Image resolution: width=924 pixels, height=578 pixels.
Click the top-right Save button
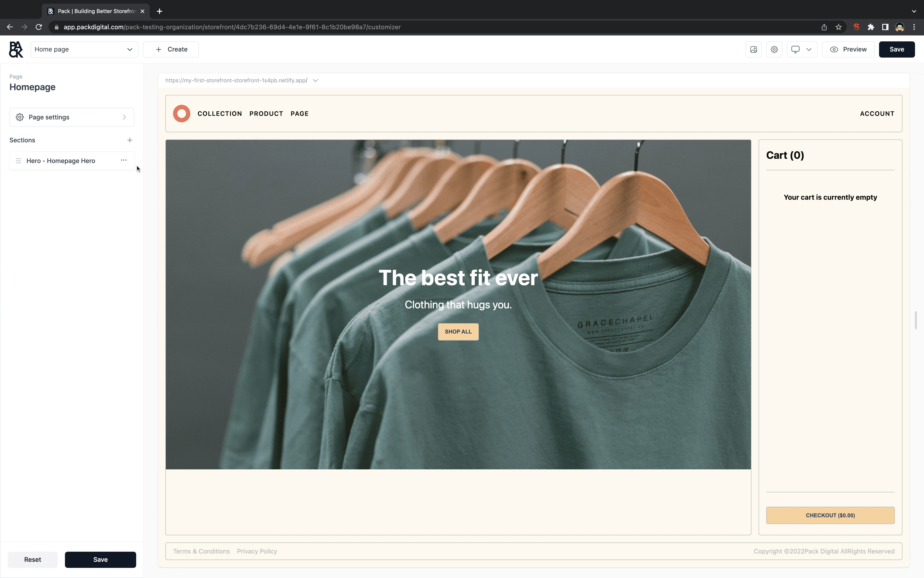coord(897,49)
